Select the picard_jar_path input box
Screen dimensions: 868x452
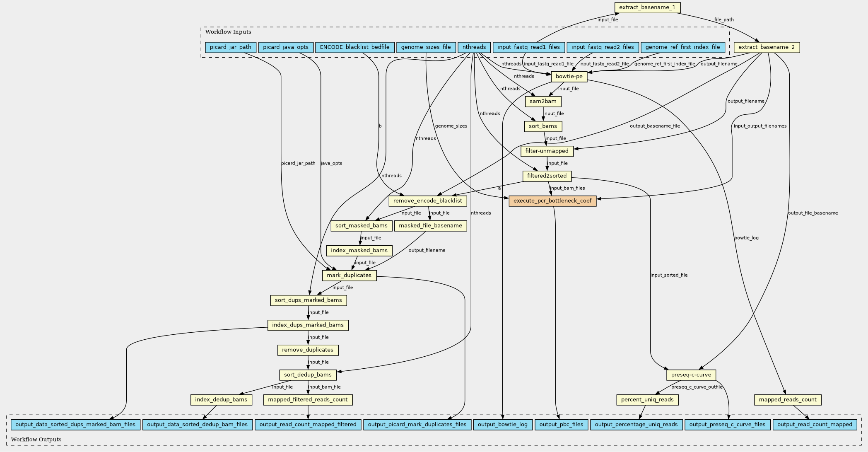coord(230,47)
